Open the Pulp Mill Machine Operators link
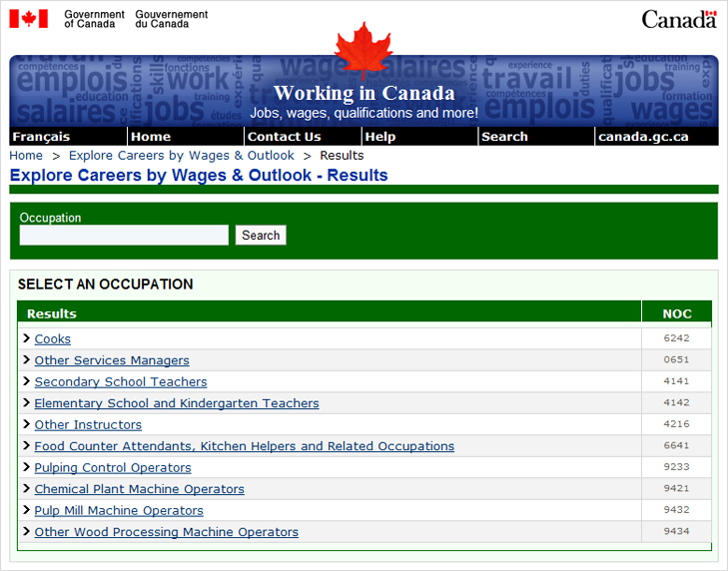Image resolution: width=728 pixels, height=571 pixels. click(119, 511)
